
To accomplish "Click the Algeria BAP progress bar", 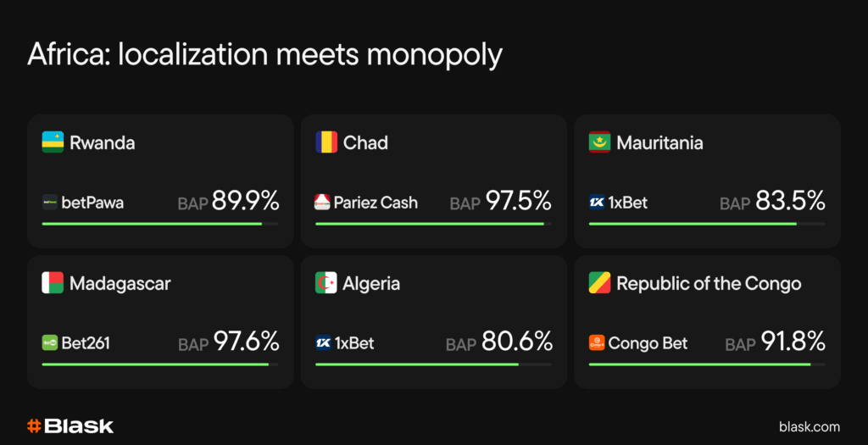I will 433,364.
